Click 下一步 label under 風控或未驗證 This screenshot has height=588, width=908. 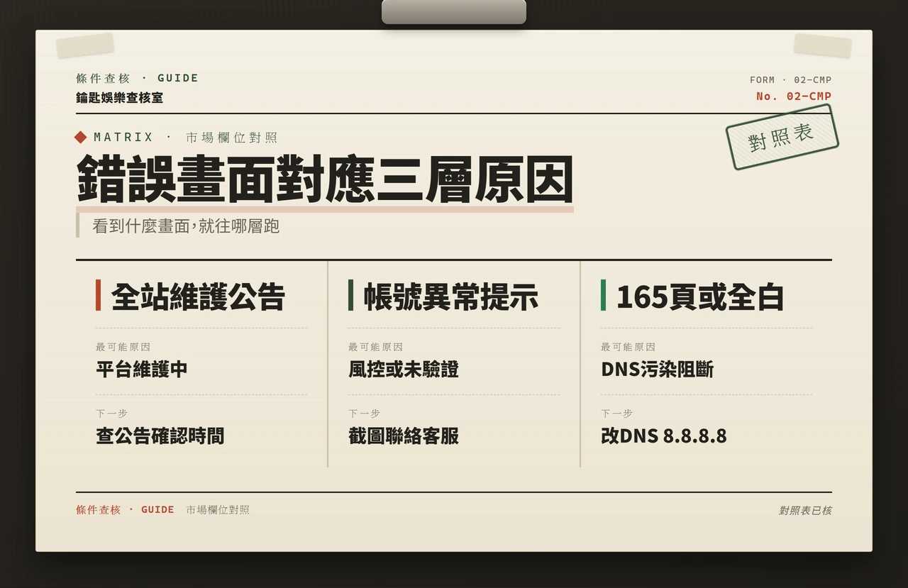tap(364, 413)
